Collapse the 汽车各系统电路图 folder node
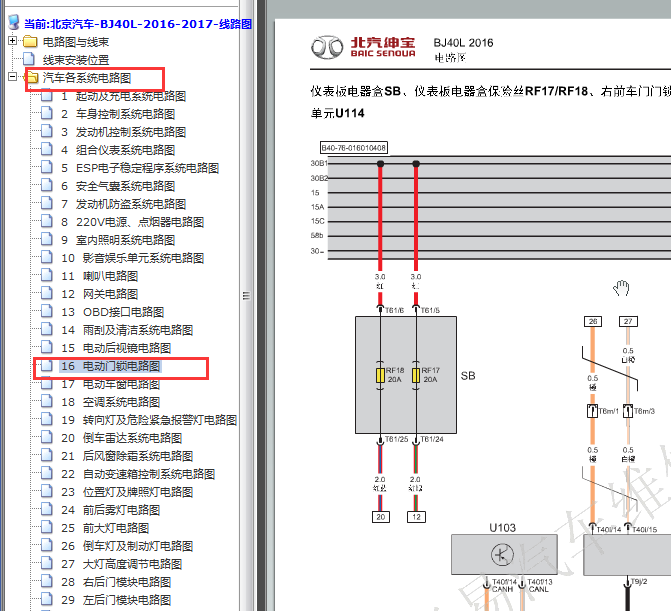The height and width of the screenshot is (611, 671). pyautogui.click(x=12, y=77)
